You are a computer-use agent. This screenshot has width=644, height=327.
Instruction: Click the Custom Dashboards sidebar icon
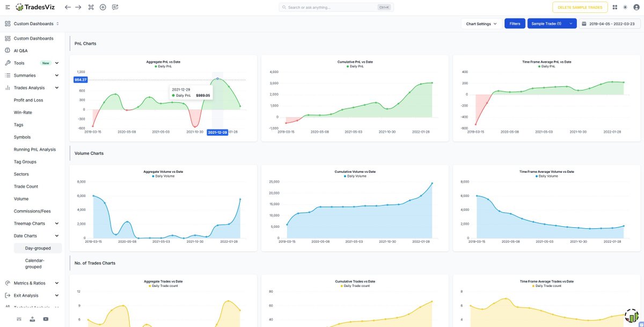point(8,39)
